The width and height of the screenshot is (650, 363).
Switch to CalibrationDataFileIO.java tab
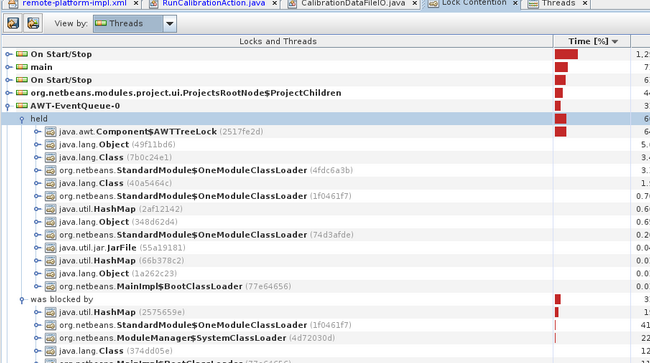click(353, 3)
